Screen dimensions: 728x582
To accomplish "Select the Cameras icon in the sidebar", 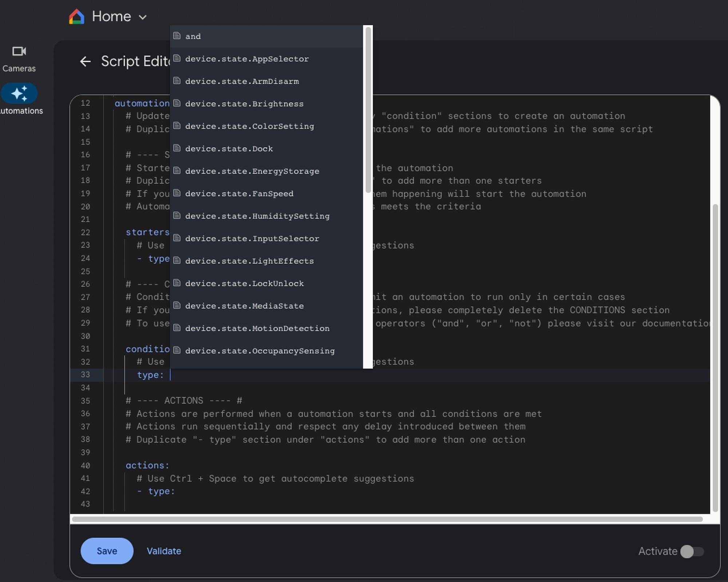I will click(19, 58).
